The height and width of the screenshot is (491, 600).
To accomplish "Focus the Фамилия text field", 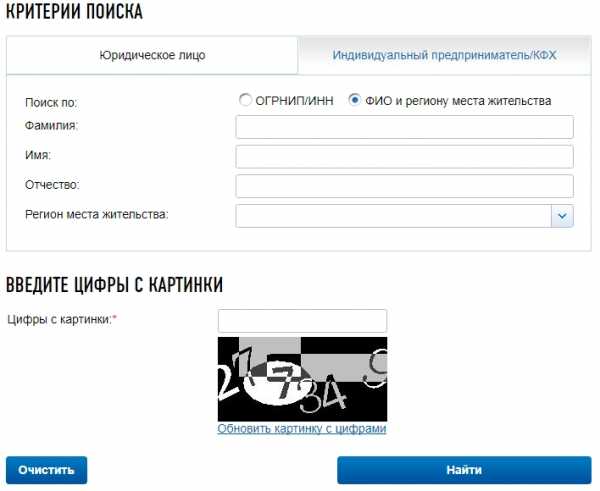I will pyautogui.click(x=404, y=127).
